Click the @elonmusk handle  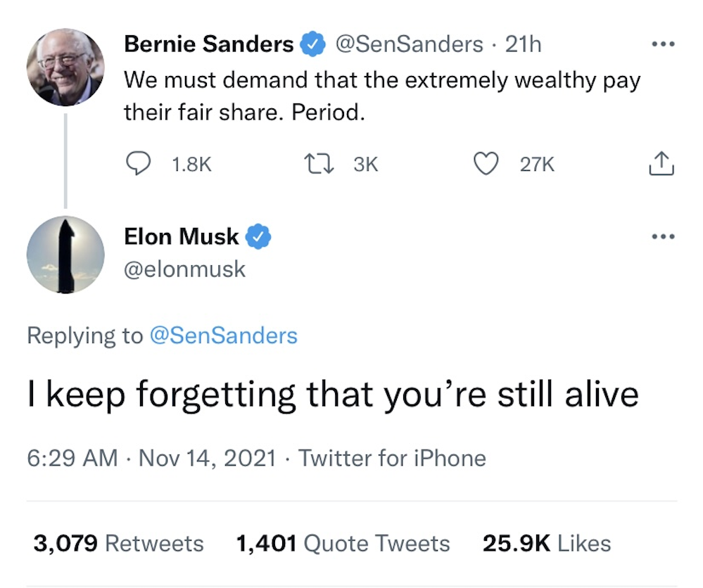click(185, 269)
